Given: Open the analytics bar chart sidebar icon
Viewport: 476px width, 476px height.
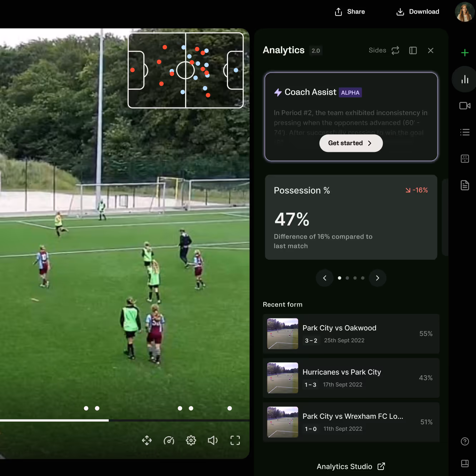Looking at the screenshot, I should coord(465,79).
